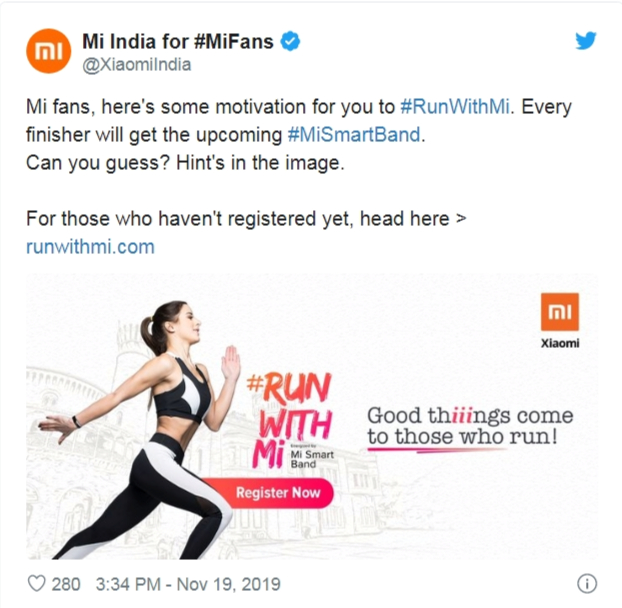Click the Mi Smart Band label in the banner

(x=312, y=459)
